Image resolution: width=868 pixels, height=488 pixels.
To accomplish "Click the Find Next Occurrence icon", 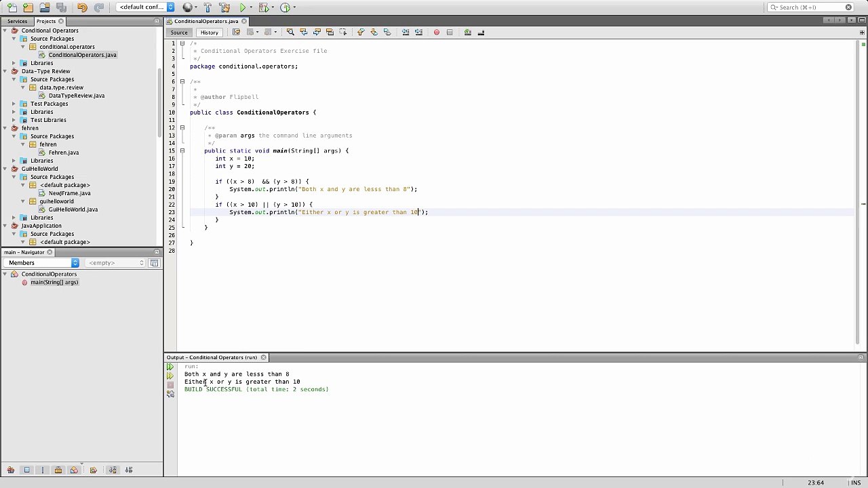I will coord(317,32).
